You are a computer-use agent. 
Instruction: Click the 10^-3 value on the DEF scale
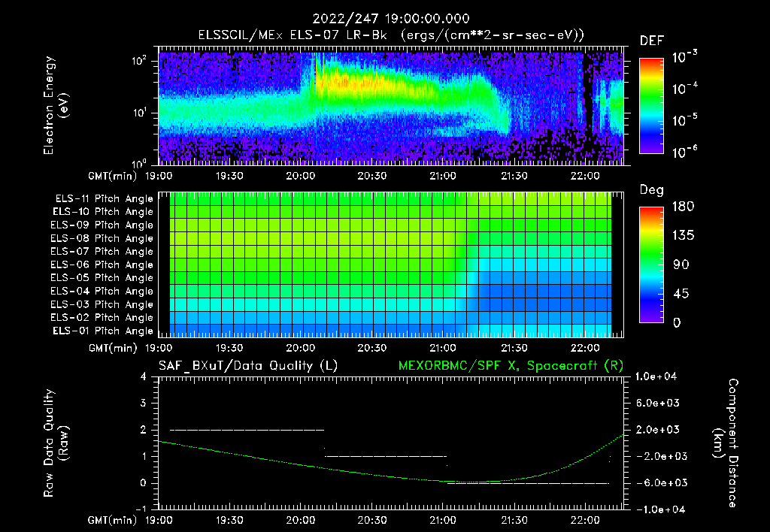(684, 56)
